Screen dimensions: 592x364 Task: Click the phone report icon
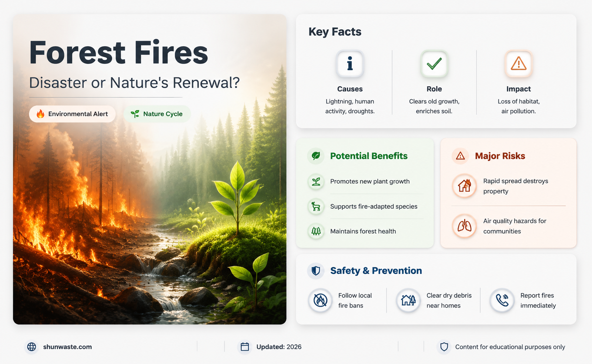[502, 300]
